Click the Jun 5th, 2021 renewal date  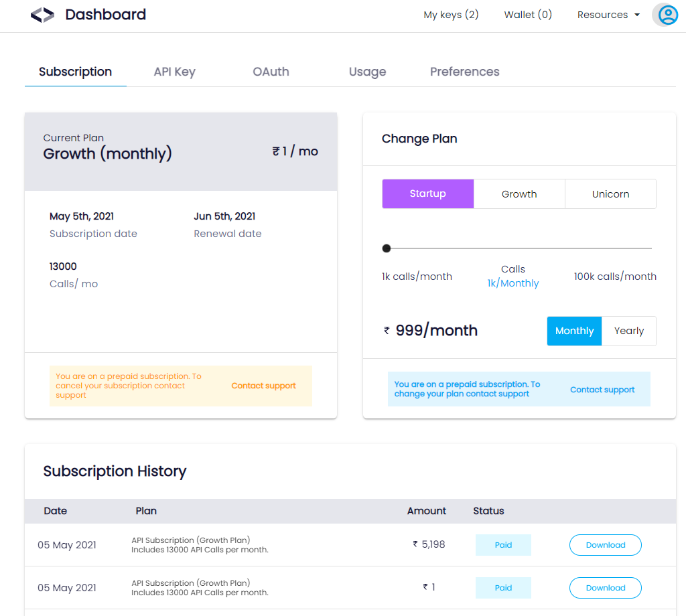coord(224,216)
